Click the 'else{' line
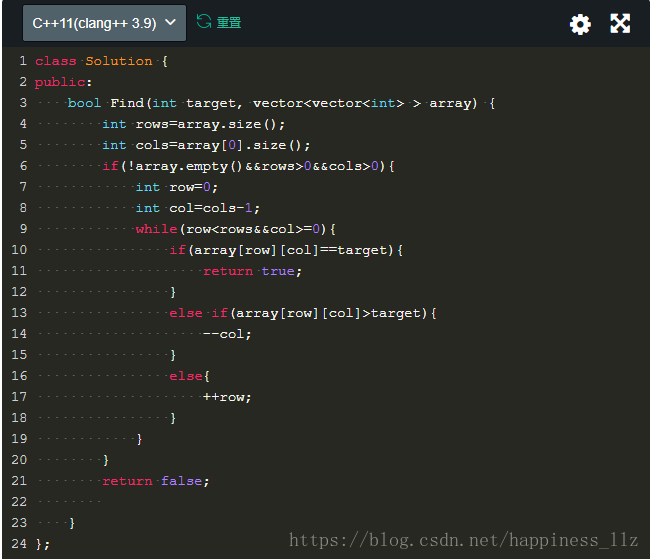The width and height of the screenshot is (650, 560). [189, 376]
